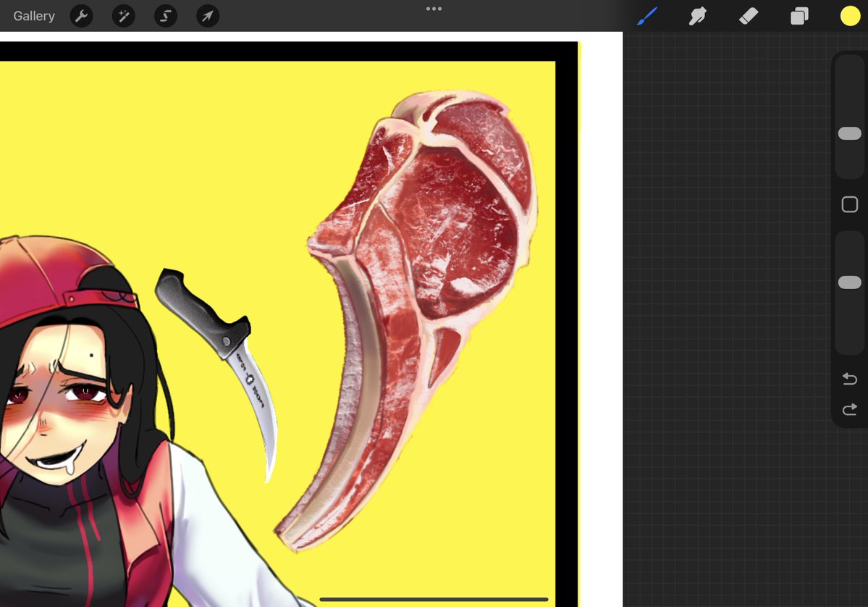The height and width of the screenshot is (607, 868).
Task: Select the Brush tool
Action: 647,16
